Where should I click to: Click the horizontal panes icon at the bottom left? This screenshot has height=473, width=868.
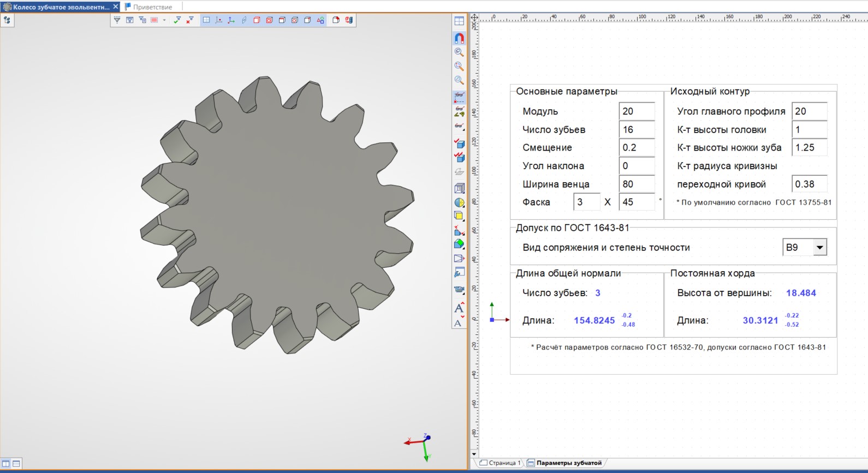pos(16,464)
